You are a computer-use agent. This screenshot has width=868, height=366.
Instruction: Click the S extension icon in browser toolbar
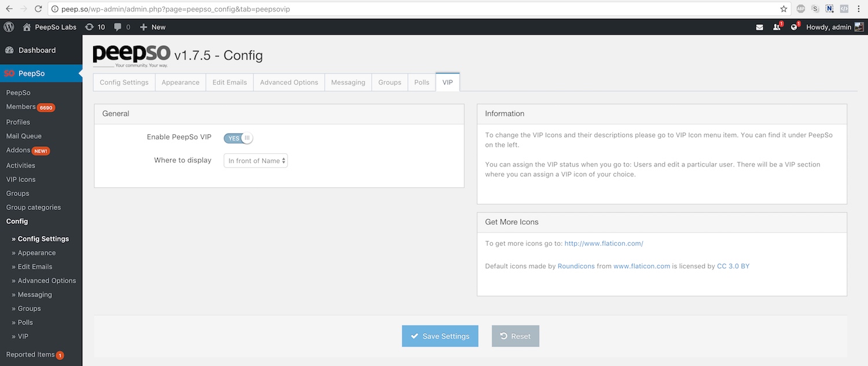[815, 9]
